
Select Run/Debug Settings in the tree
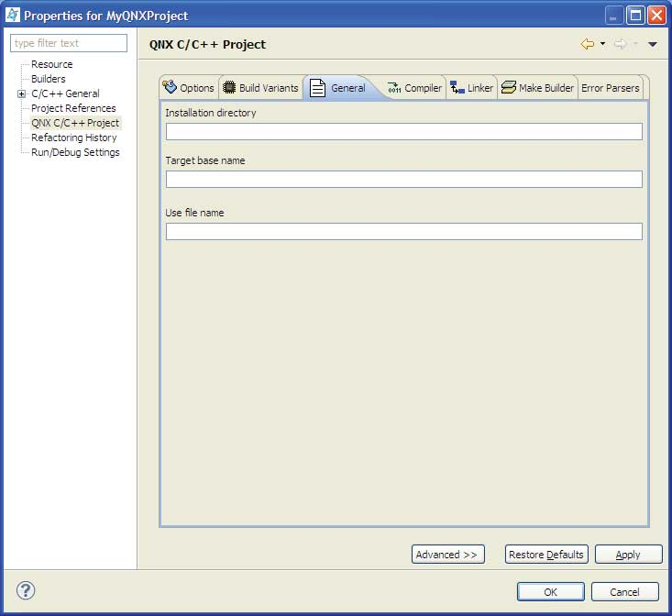click(75, 152)
